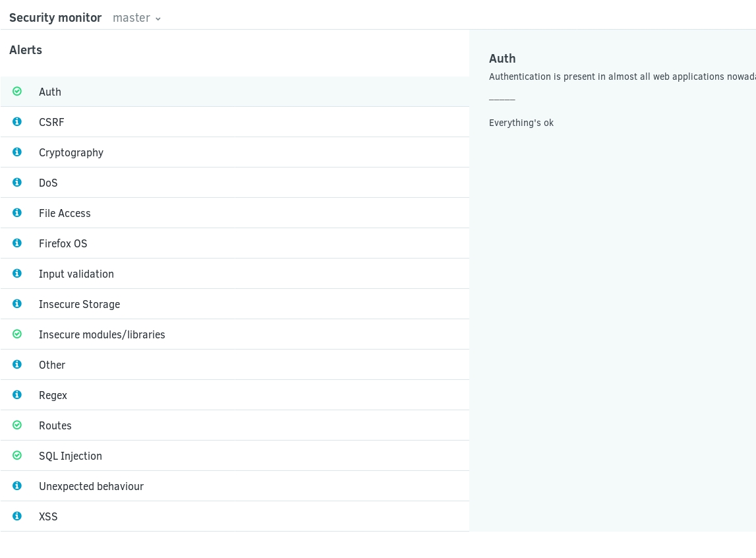Open the Other alert category

[235, 365]
